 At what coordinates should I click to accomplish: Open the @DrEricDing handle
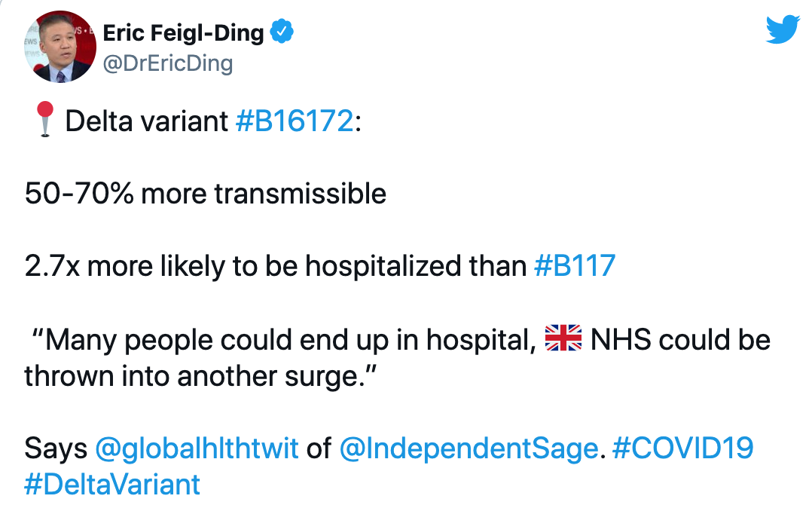click(x=168, y=63)
